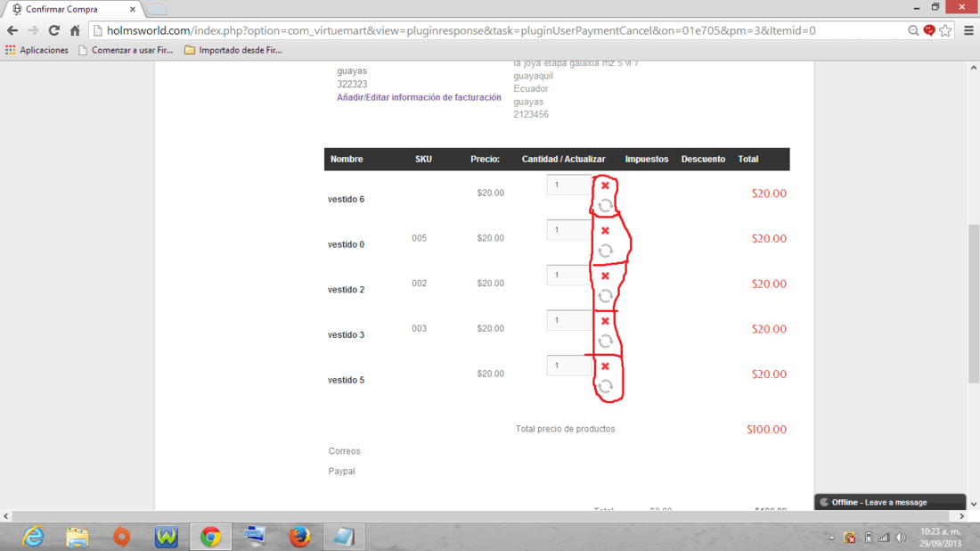Click the vertical scrollbar thumb
The width and height of the screenshot is (980, 551).
(x=973, y=303)
